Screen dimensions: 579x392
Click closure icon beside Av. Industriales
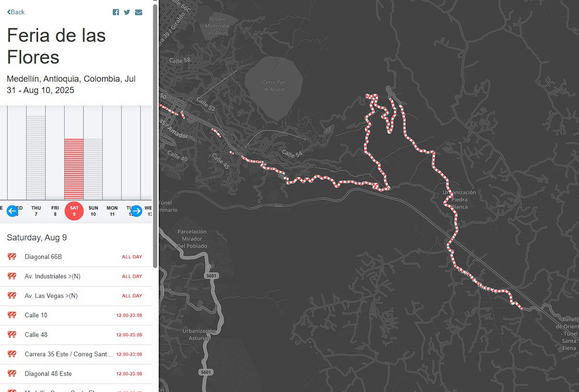(12, 276)
